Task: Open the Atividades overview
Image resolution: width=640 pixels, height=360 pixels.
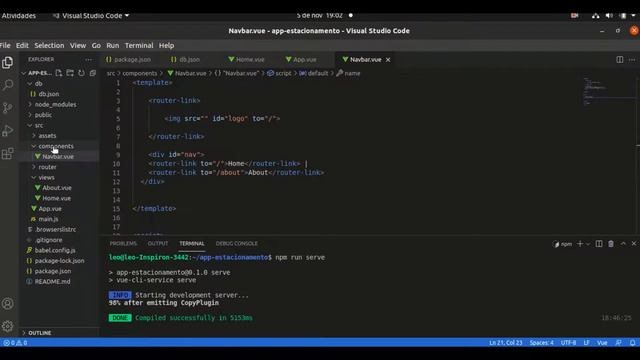Action: coord(19,16)
